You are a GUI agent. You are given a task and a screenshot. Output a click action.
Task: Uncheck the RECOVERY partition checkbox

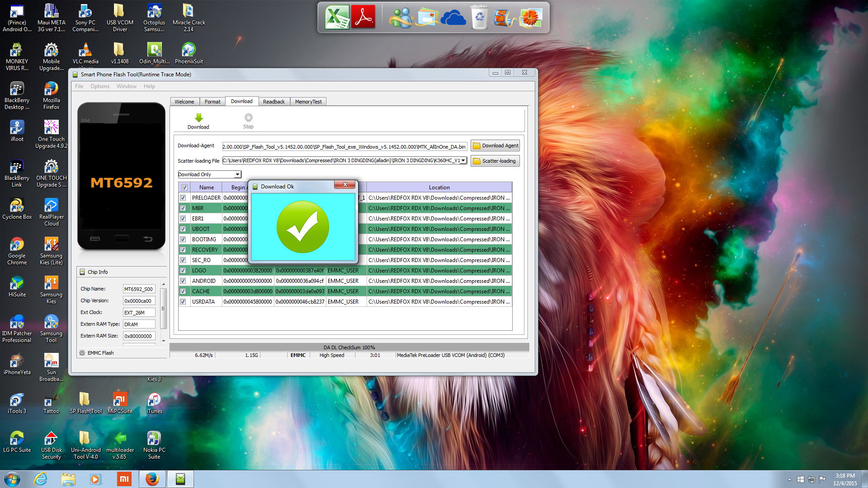[183, 250]
